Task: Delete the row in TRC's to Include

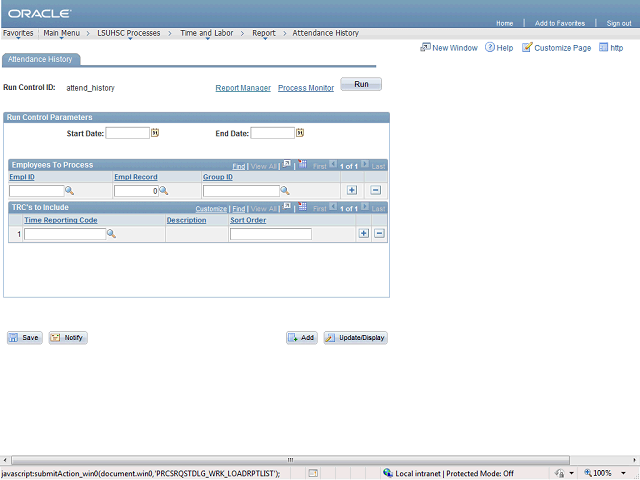Action: click(x=380, y=234)
